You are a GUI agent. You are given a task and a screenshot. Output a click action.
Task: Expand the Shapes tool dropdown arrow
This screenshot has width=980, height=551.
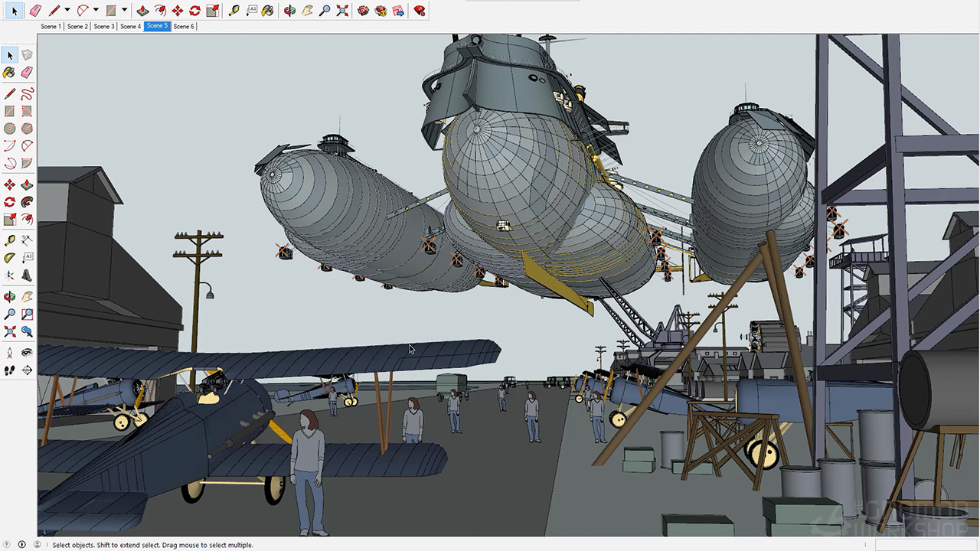point(124,11)
